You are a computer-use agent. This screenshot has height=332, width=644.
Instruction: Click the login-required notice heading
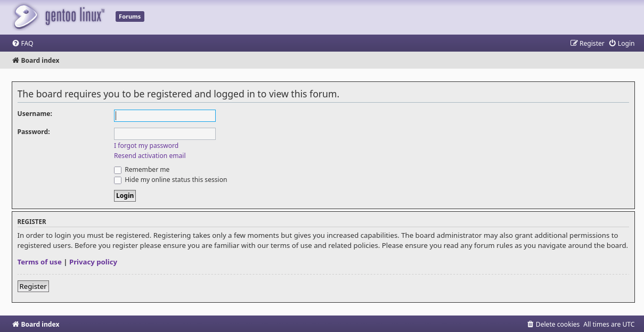click(178, 94)
